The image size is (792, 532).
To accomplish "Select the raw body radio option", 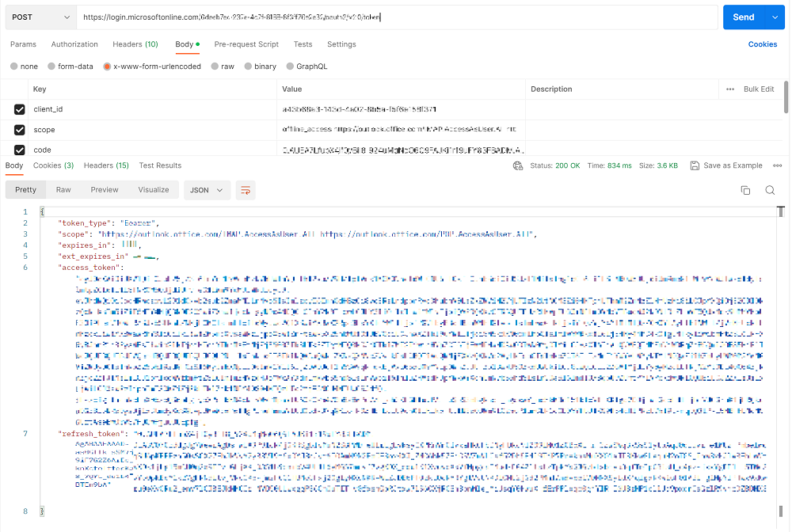I will 217,66.
